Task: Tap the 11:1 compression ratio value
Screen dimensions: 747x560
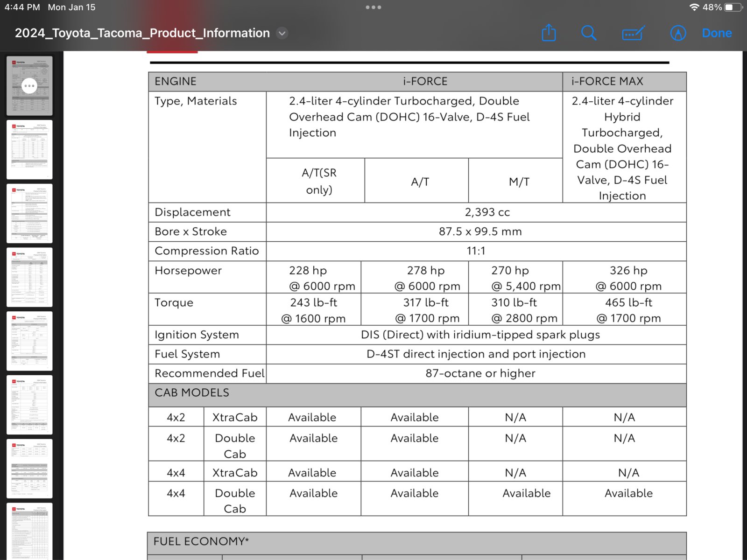Action: pos(476,251)
